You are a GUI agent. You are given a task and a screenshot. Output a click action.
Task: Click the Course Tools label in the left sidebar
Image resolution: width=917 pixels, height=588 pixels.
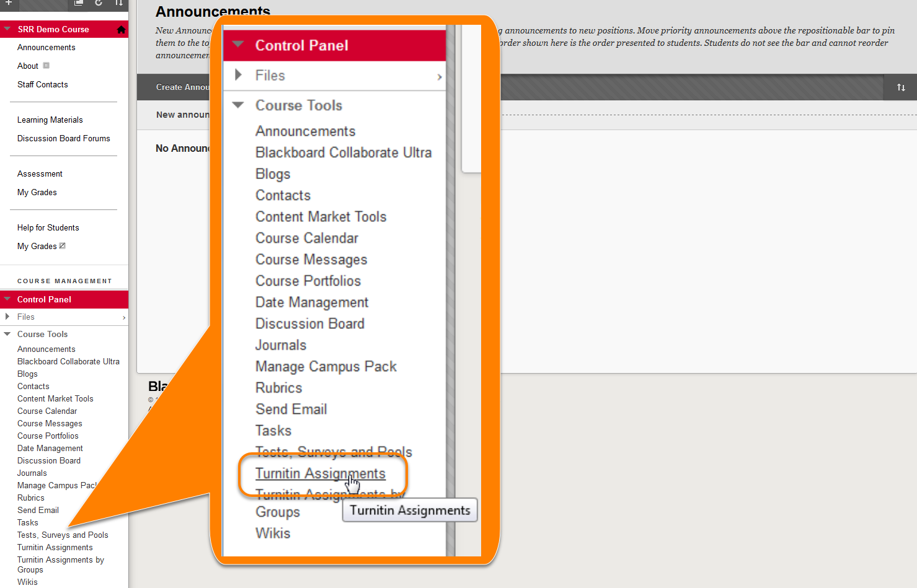coord(42,334)
